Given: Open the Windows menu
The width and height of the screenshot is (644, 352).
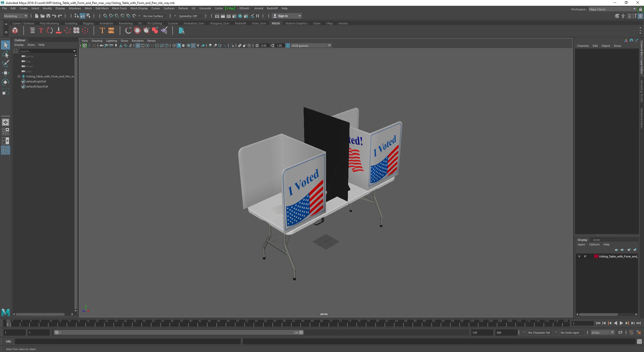Looking at the screenshot, I should [75, 8].
